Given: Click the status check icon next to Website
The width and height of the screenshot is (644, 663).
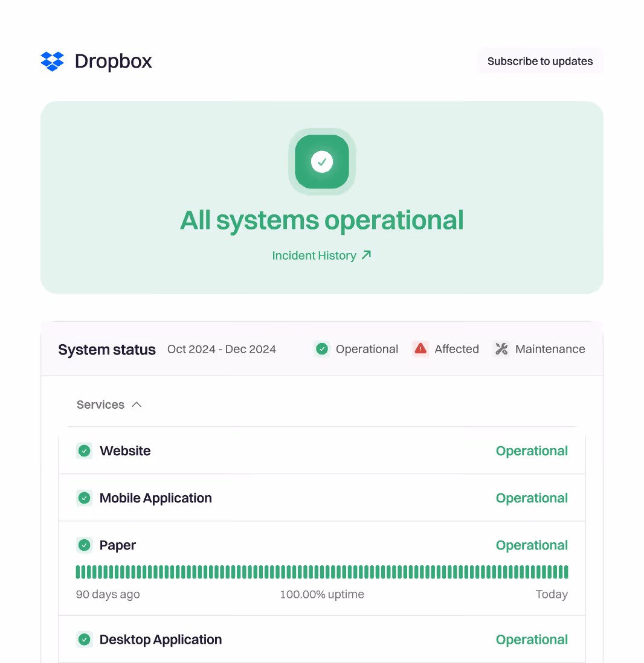Looking at the screenshot, I should [84, 450].
